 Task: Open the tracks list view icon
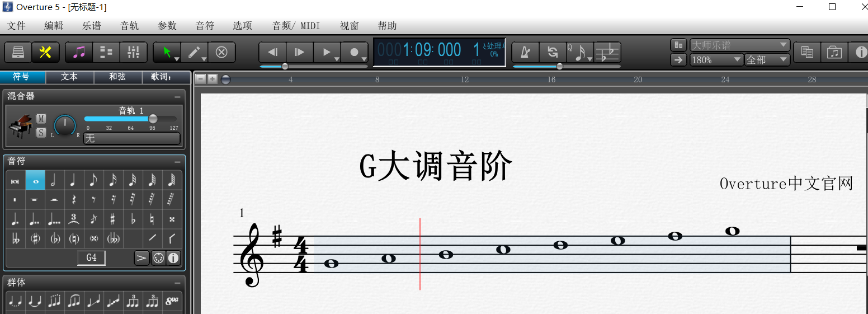106,52
